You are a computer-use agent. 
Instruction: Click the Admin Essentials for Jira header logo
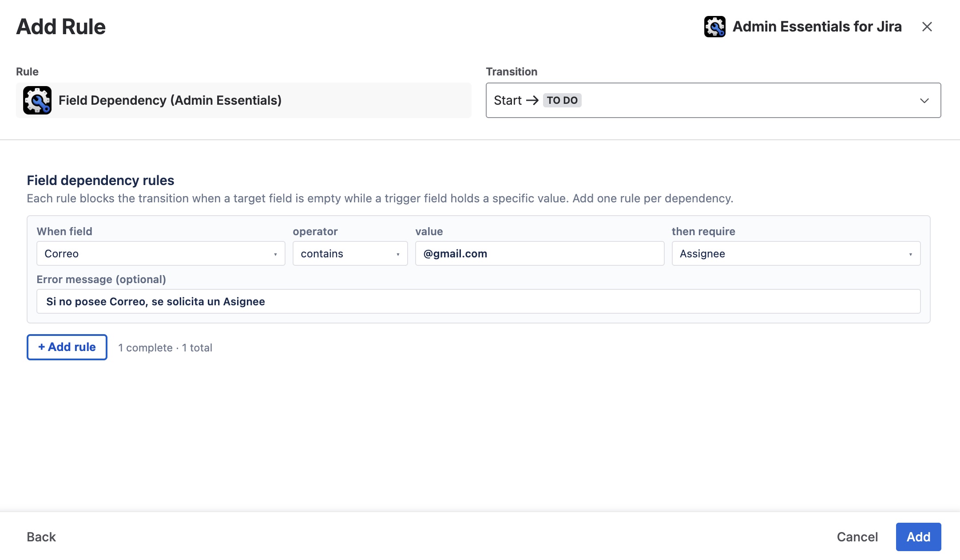click(x=714, y=27)
